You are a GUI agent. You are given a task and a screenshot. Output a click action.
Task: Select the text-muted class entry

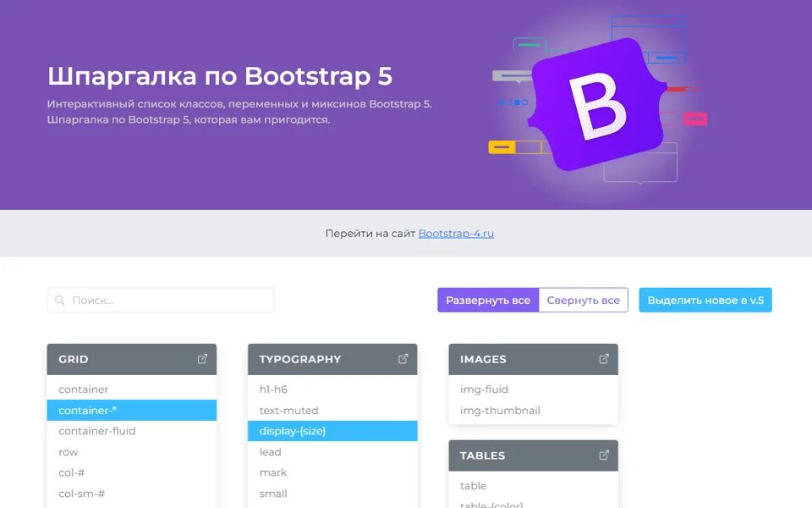coord(332,410)
